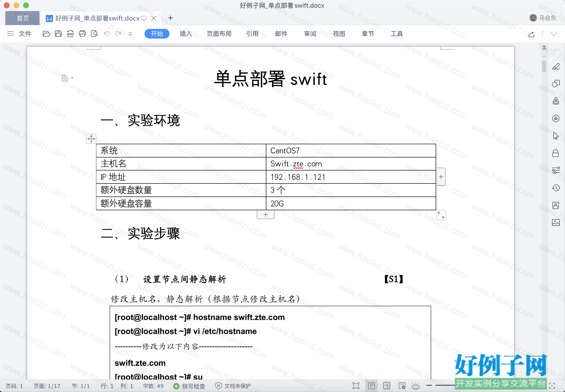Click 字数: 49 word count
Viewport: 565px width, 392px height.
click(153, 386)
